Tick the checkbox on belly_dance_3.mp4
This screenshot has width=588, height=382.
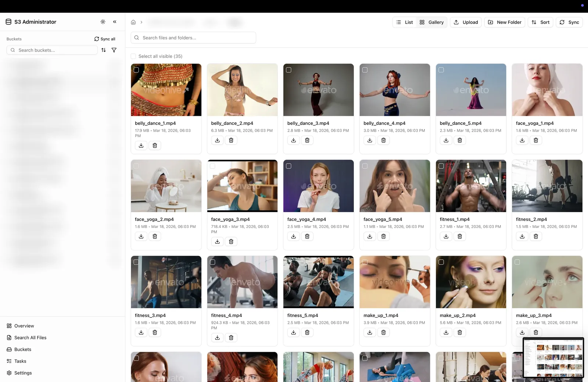tap(289, 70)
